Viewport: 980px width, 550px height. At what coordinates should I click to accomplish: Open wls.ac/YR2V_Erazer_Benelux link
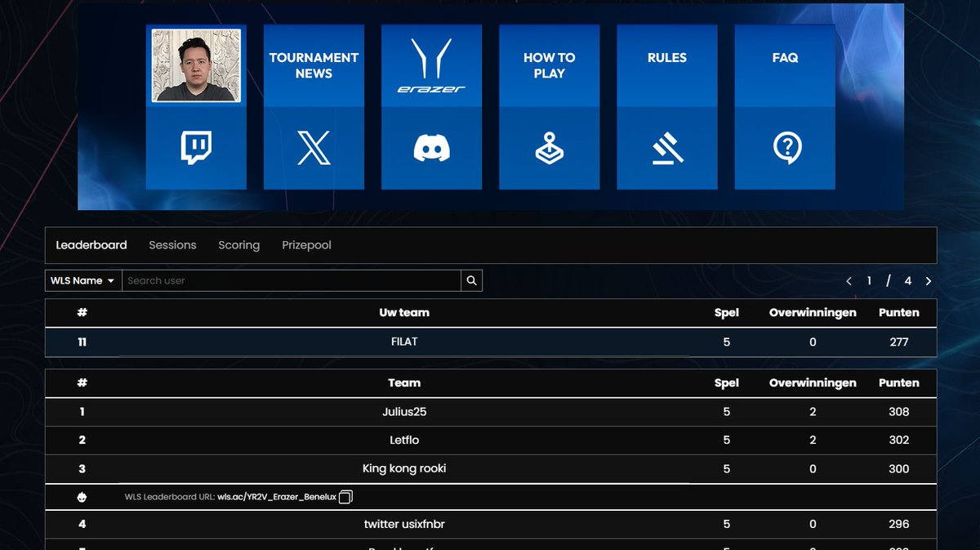(x=276, y=497)
